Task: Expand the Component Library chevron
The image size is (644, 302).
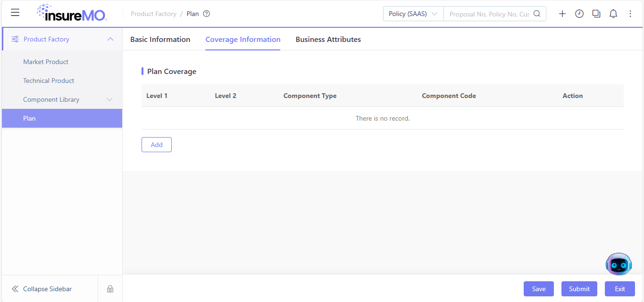Action: tap(109, 99)
